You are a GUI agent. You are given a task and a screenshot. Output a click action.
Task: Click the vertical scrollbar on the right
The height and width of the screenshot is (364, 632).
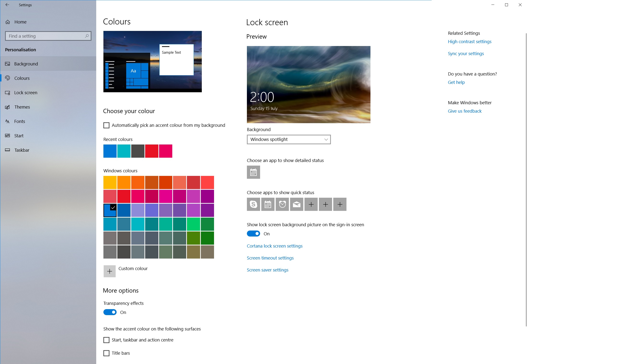click(526, 179)
